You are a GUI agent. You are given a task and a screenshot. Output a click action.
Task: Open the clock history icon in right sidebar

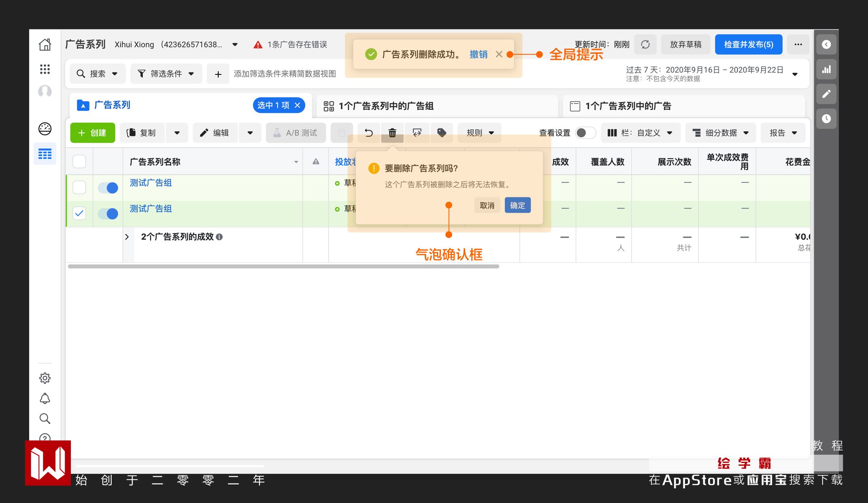point(826,119)
